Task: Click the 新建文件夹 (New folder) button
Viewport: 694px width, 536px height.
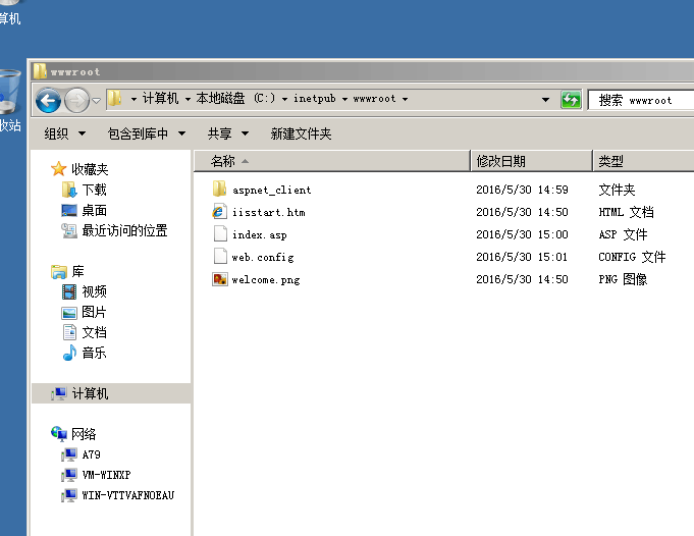Action: click(300, 133)
